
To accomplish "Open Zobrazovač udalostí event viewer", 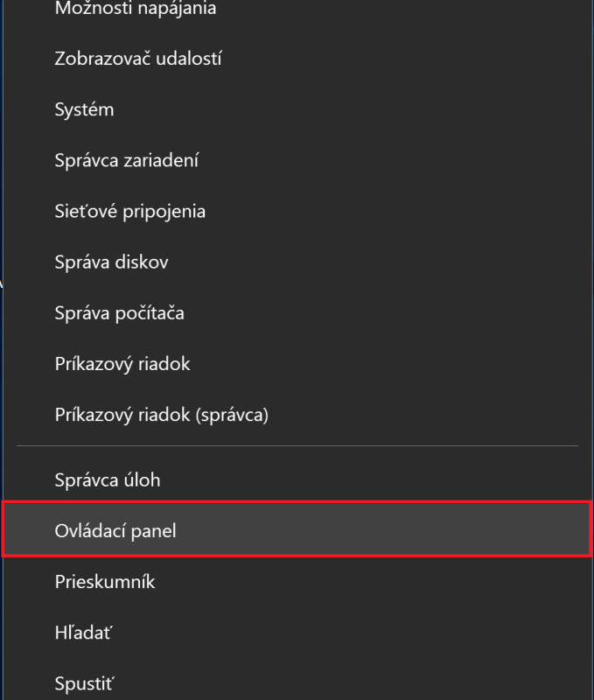I will click(x=137, y=59).
